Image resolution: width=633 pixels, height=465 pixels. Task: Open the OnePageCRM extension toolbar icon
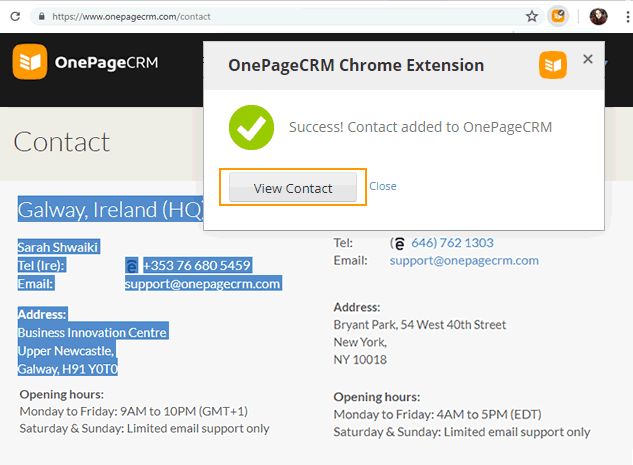click(558, 16)
